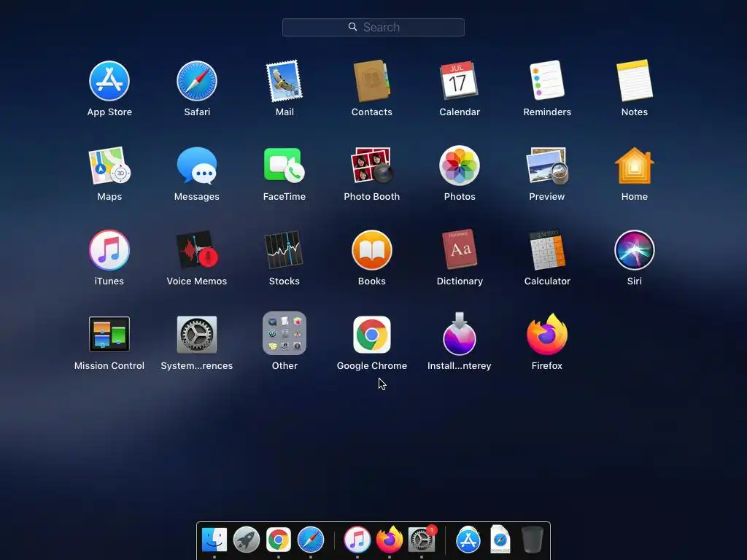This screenshot has height=560, width=747.
Task: Open System Preferences in the Launchpad grid
Action: 197,334
